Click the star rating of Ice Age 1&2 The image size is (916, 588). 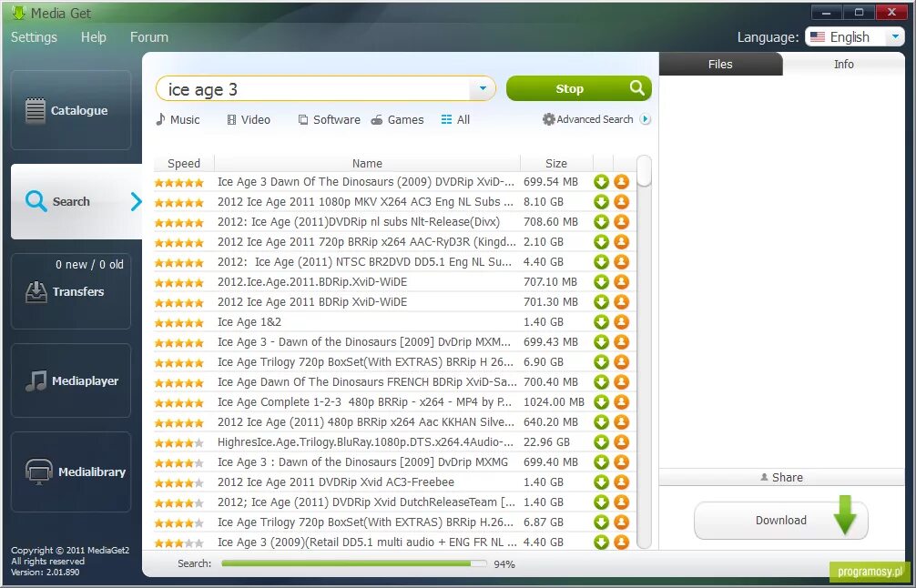178,322
